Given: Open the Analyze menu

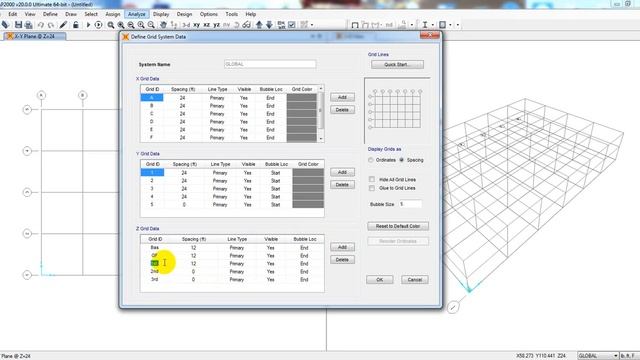Looking at the screenshot, I should pyautogui.click(x=137, y=14).
